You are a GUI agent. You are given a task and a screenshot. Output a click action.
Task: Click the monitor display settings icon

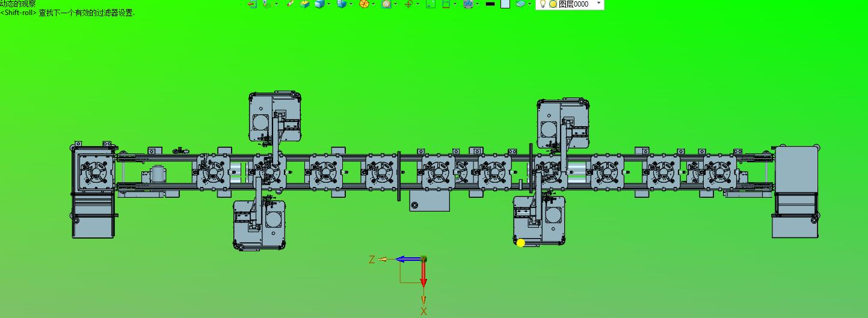(x=468, y=4)
